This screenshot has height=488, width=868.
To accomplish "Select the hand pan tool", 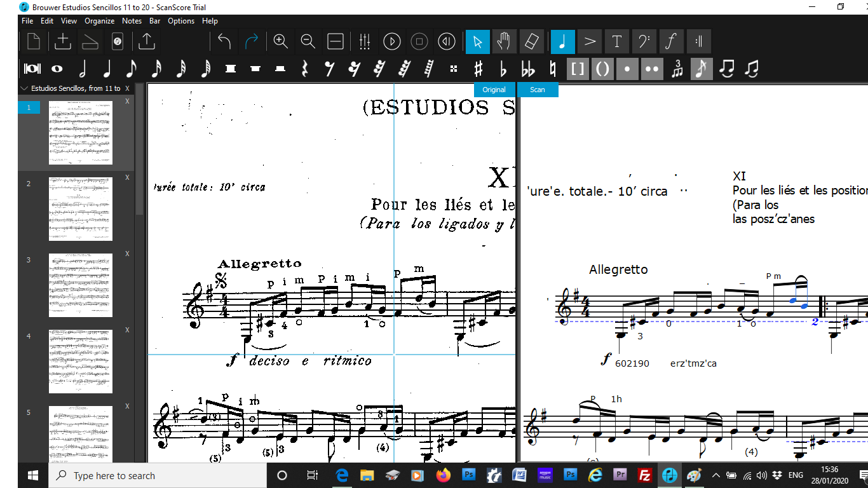I will pyautogui.click(x=505, y=42).
